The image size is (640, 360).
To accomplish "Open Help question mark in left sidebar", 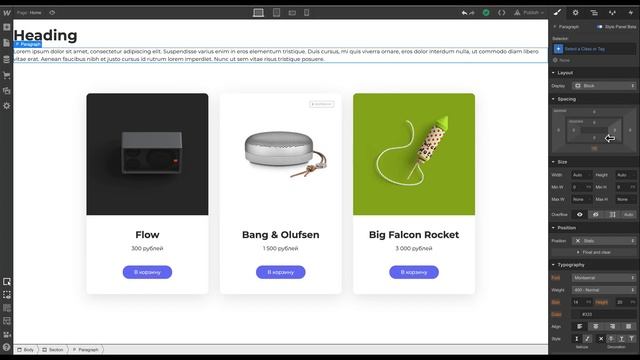I will 7,347.
